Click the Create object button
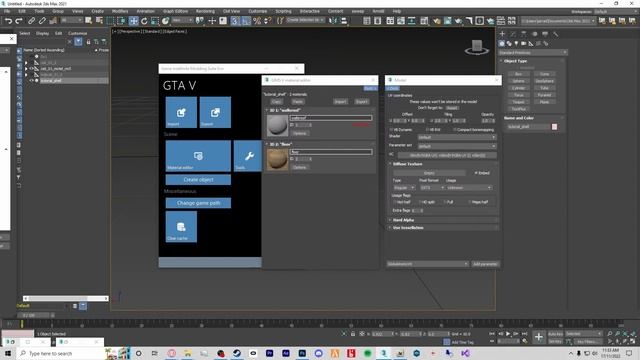The width and height of the screenshot is (640, 360). coord(198,180)
